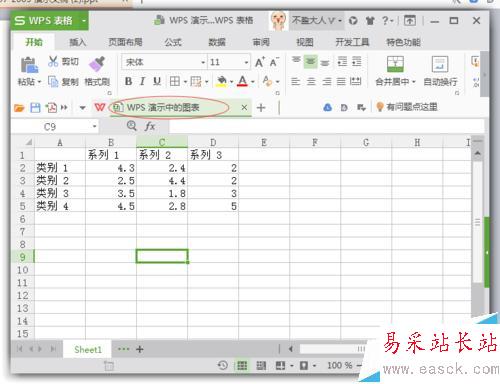Open the Formulas ribbon tab
The height and width of the screenshot is (384, 500).
(173, 42)
